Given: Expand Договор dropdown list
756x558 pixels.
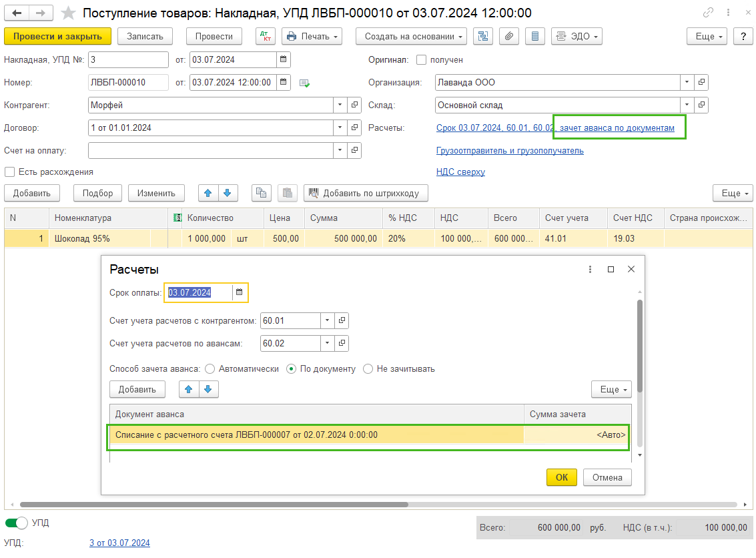Looking at the screenshot, I should [x=340, y=127].
